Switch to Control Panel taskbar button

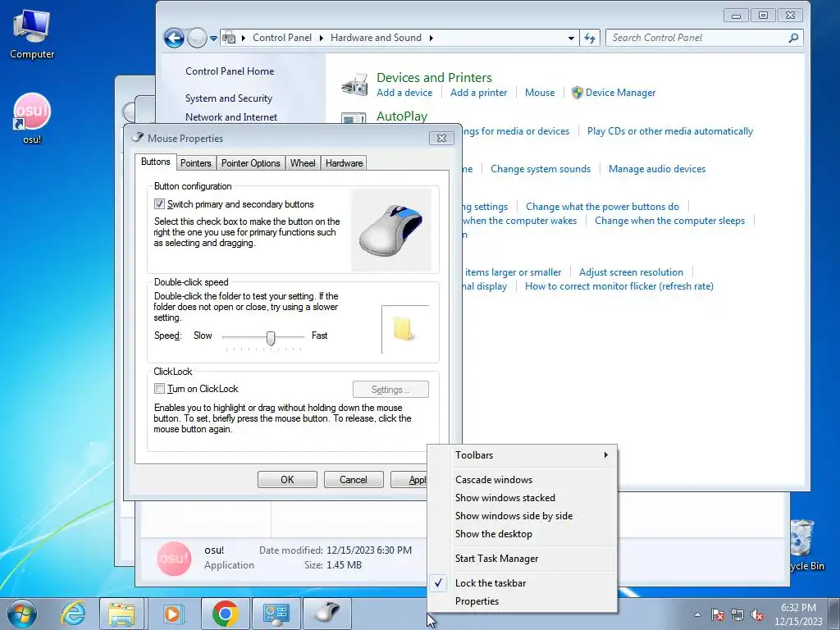(x=276, y=614)
